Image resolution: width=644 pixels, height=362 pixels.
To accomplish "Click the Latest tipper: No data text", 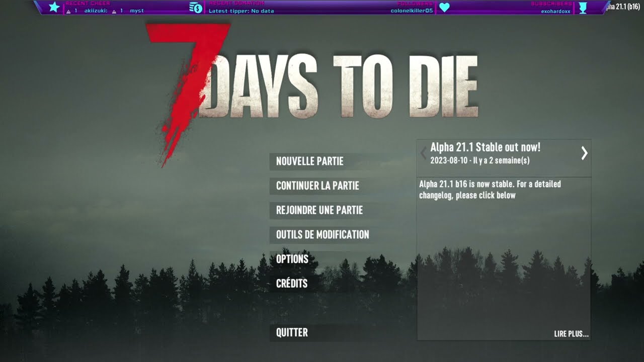I will [242, 11].
